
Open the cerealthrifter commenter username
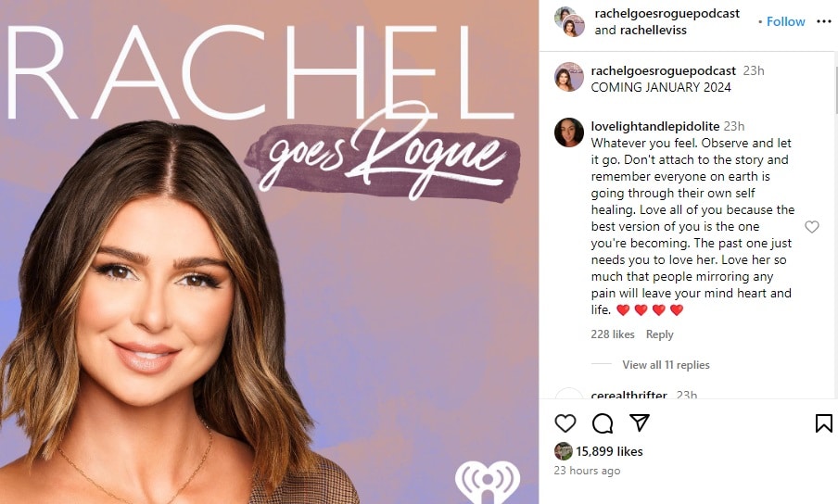(629, 395)
